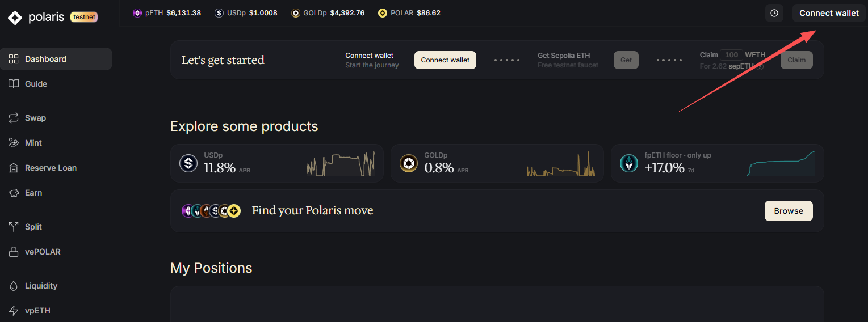Screen dimensions: 868x322
Task: Navigate to the Split label
Action: click(33, 227)
